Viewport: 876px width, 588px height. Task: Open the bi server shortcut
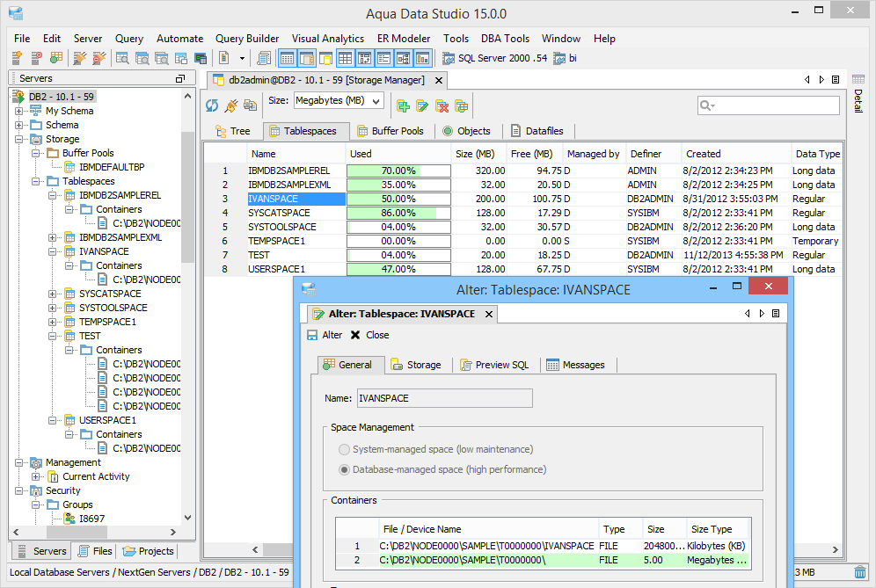565,58
